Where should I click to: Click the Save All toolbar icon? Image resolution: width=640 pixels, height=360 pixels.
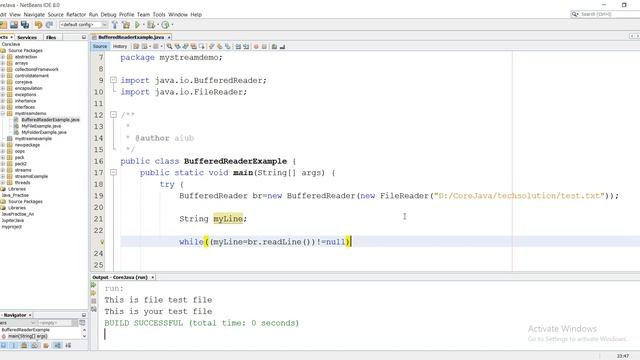[25, 25]
